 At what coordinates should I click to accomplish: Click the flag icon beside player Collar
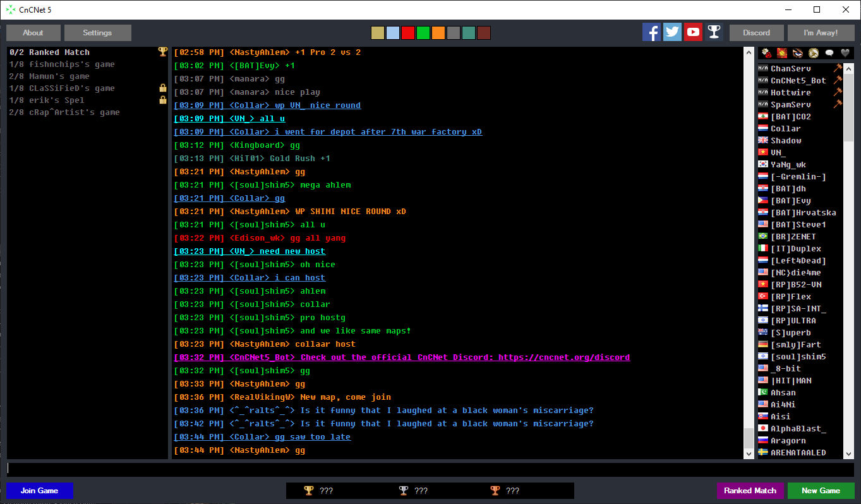763,128
